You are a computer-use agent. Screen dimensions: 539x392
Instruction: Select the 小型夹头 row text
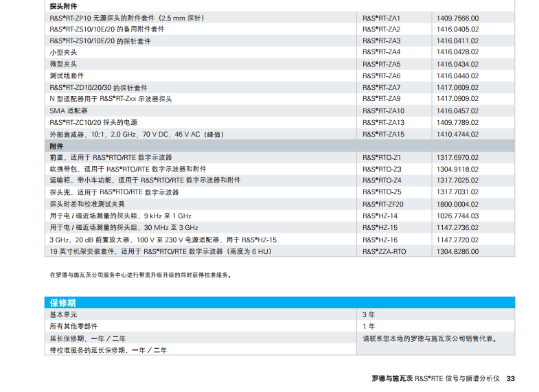[x=63, y=52]
